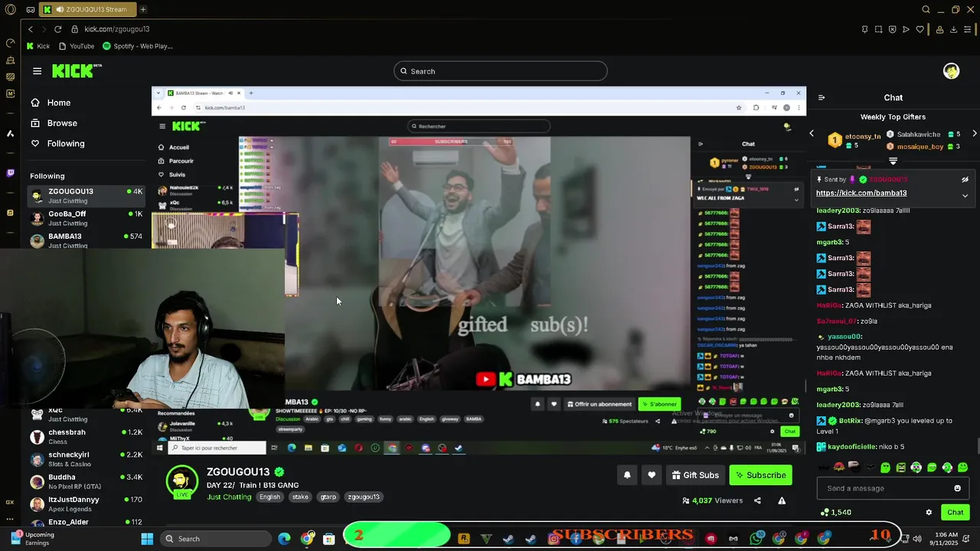Open Microsoft Edge from taskbar
The width and height of the screenshot is (980, 551).
[285, 539]
